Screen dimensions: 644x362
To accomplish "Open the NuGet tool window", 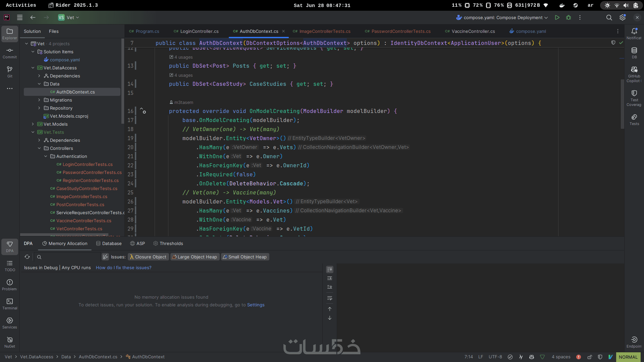I will (x=10, y=342).
